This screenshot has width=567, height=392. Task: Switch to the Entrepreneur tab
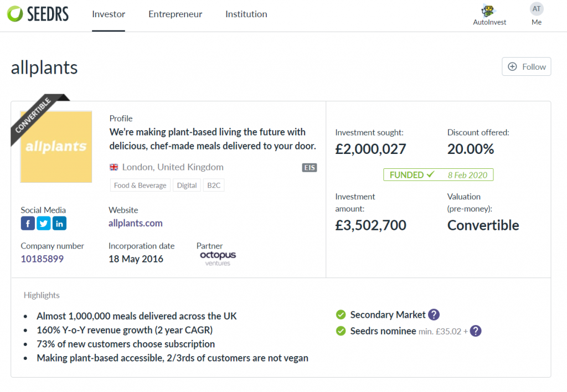pyautogui.click(x=176, y=14)
